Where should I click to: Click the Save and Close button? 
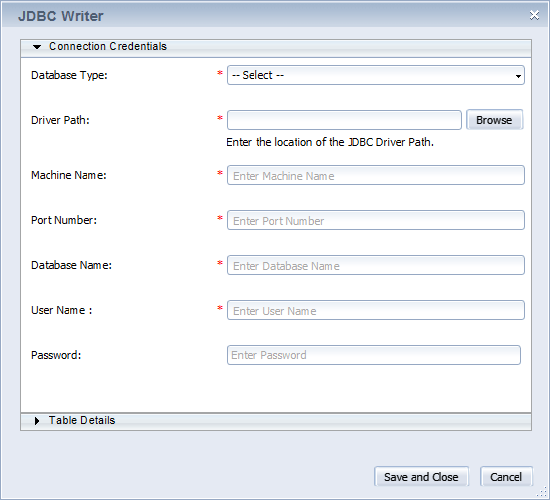(421, 476)
